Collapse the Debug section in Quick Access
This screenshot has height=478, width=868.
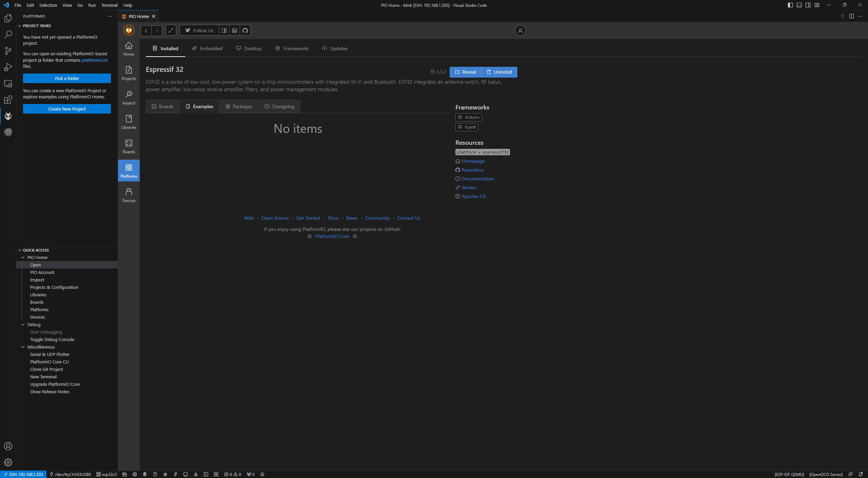coord(23,324)
